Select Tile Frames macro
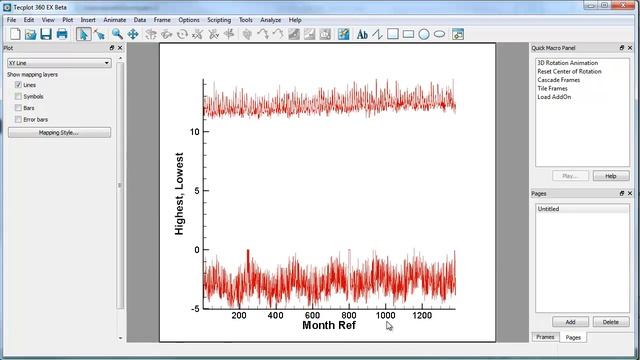640x360 pixels. click(552, 89)
